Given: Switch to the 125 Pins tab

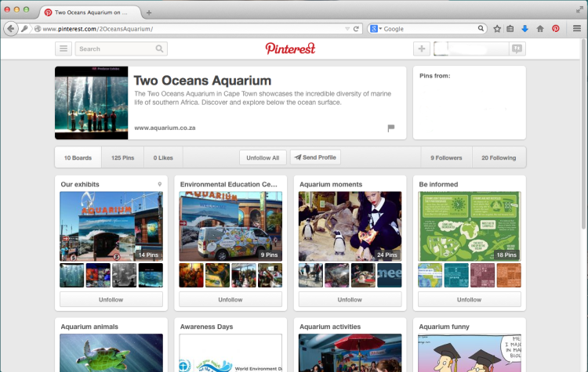Looking at the screenshot, I should click(x=122, y=157).
